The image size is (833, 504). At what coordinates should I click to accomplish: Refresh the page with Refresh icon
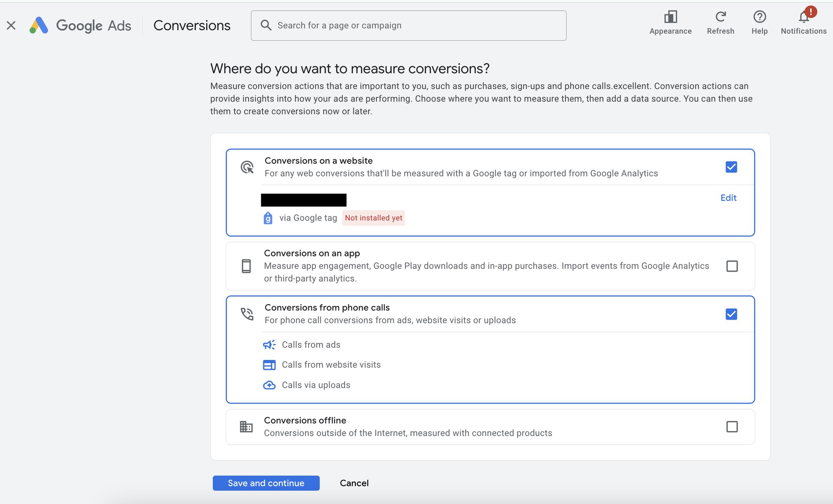pos(720,17)
